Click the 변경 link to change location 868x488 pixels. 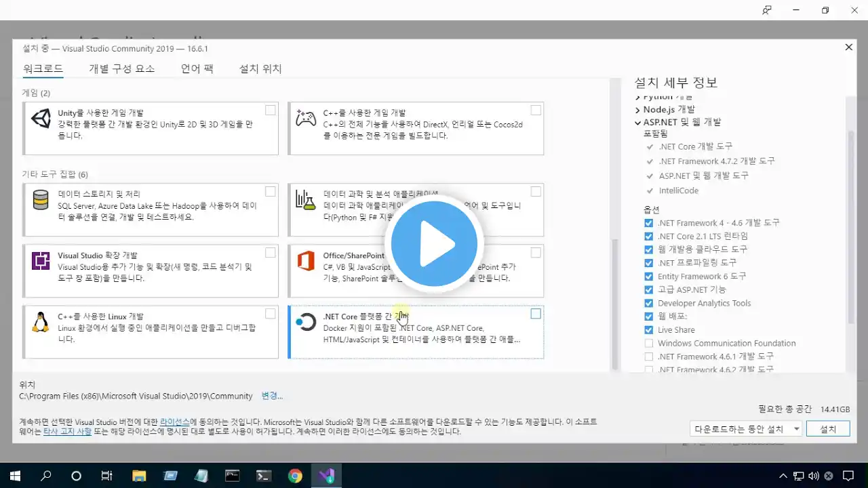(272, 396)
